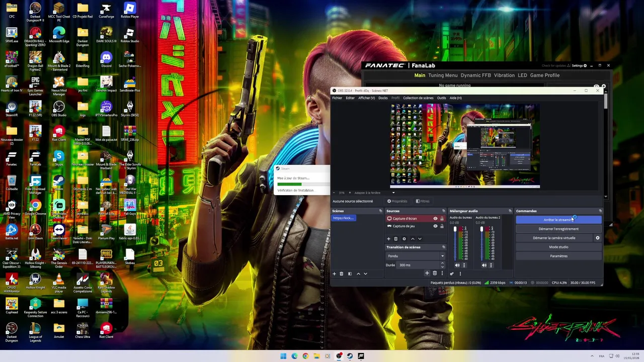The width and height of the screenshot is (644, 362).
Task: Remove the scene transition with its trash icon
Action: click(435, 273)
